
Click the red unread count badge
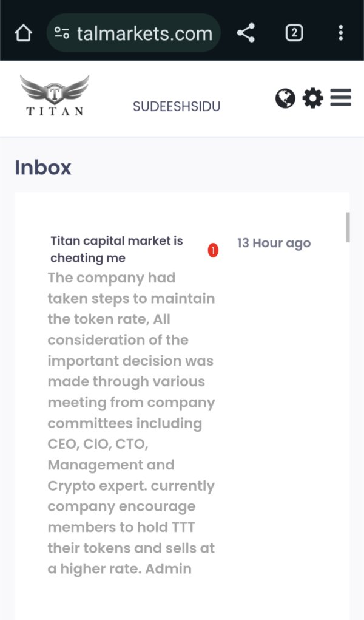(x=213, y=250)
